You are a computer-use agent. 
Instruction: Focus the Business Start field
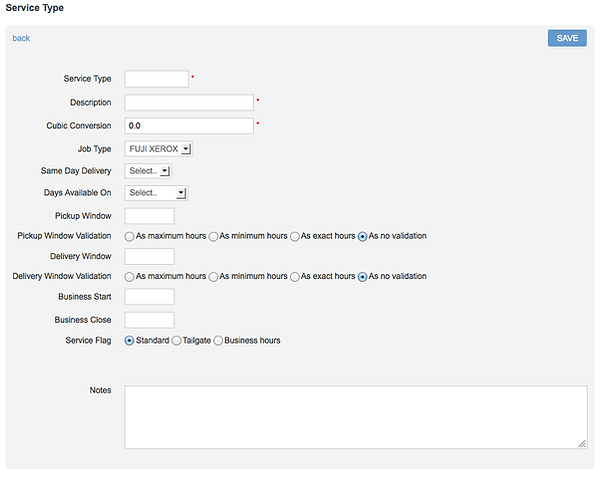[x=150, y=297]
